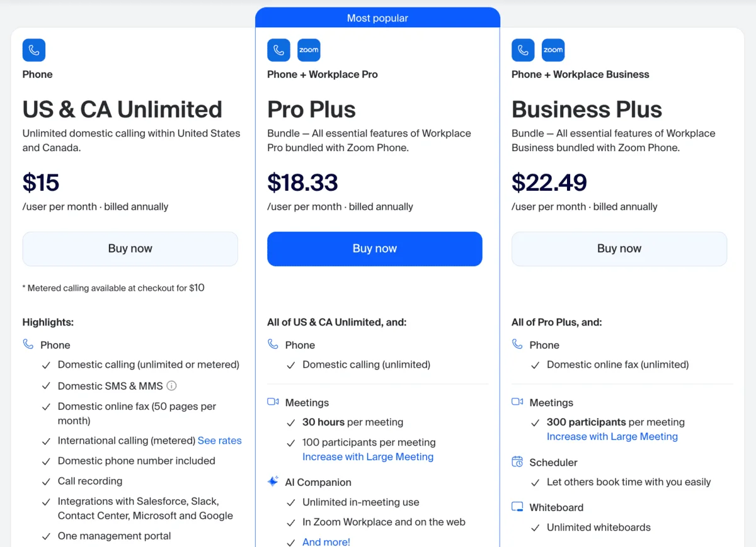Click the AI Companion sparkle icon
The image size is (756, 547).
(x=272, y=482)
